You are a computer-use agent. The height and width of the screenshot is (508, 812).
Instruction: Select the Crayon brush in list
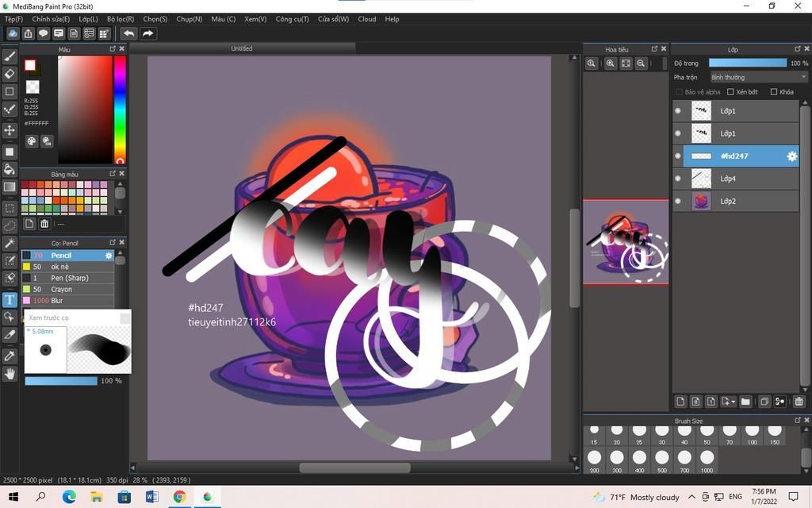pyautogui.click(x=62, y=290)
